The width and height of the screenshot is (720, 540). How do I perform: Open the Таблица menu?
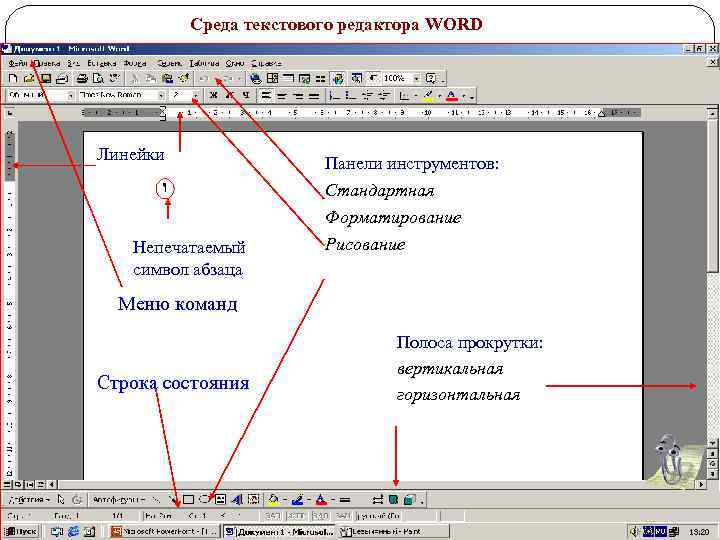pos(204,63)
